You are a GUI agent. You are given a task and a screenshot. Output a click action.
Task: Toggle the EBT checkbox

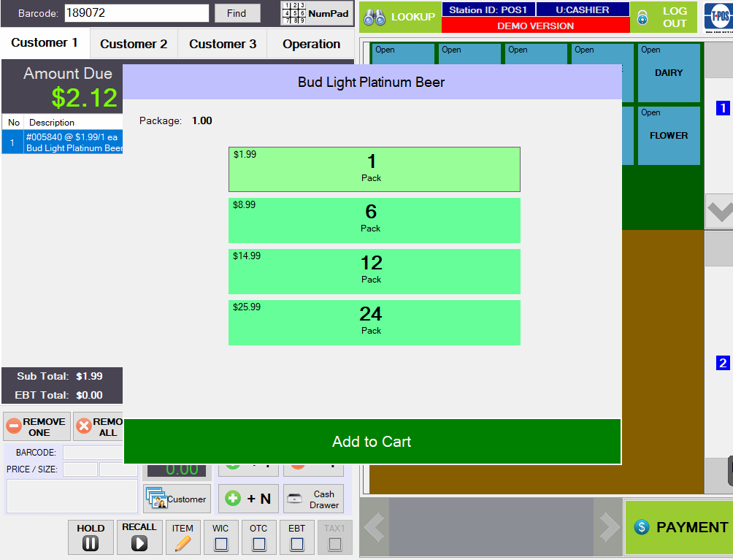297,544
